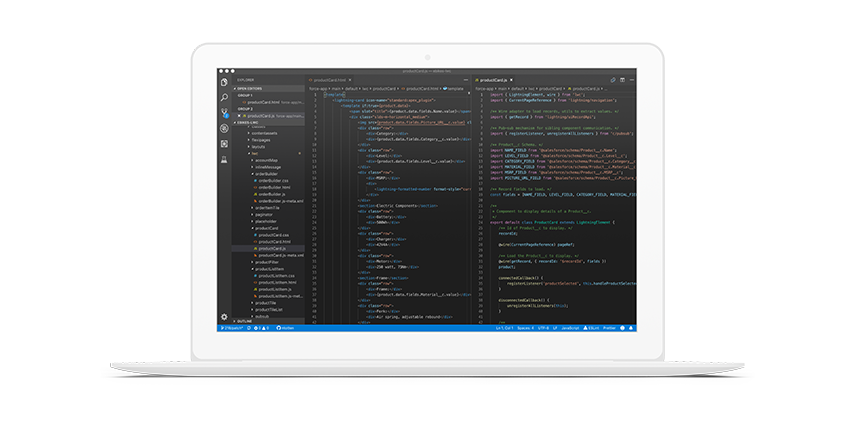
Task: Click the Prettier status bar item
Action: (x=609, y=328)
